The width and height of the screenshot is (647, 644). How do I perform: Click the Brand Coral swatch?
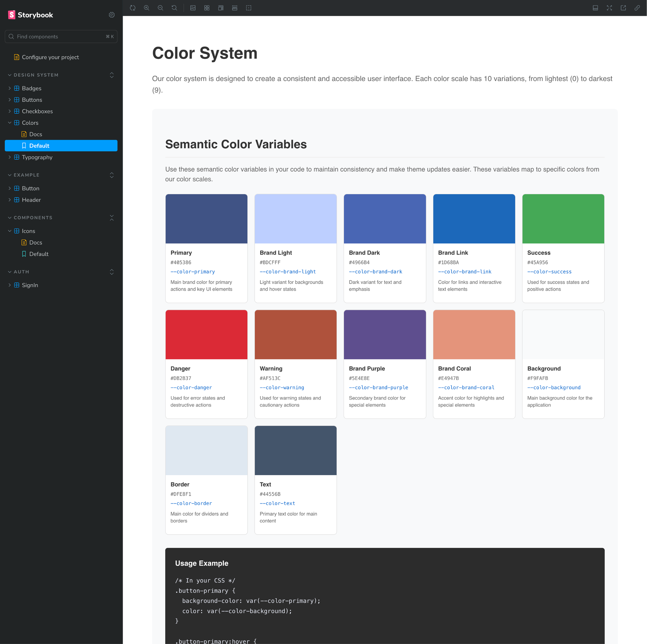pos(474,335)
